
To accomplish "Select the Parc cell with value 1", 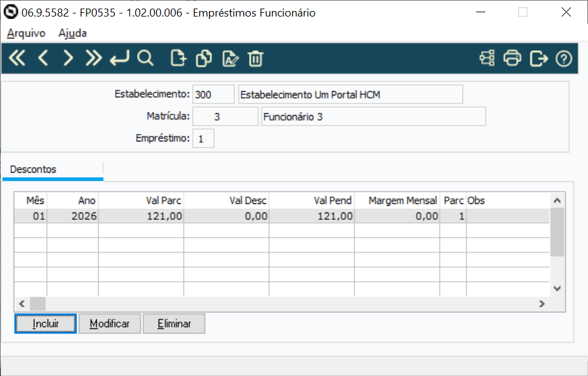I will pyautogui.click(x=453, y=216).
